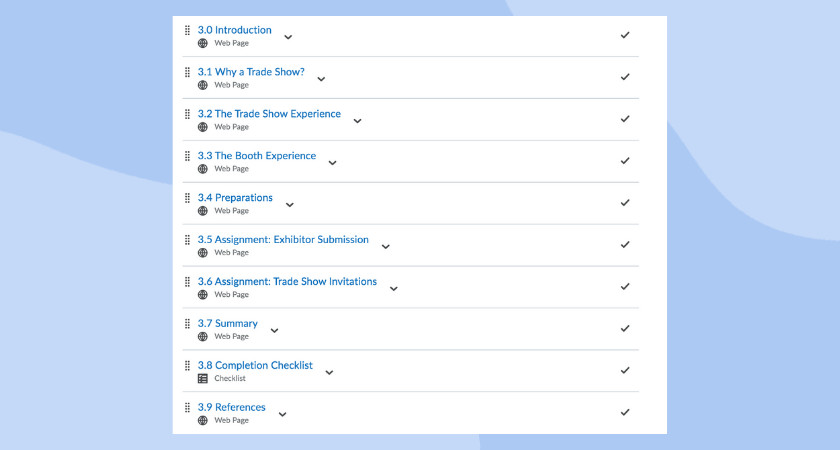The height and width of the screenshot is (450, 840).
Task: Click drag handle beside 3.5 Assignment: Exhibitor Submission
Action: point(187,240)
